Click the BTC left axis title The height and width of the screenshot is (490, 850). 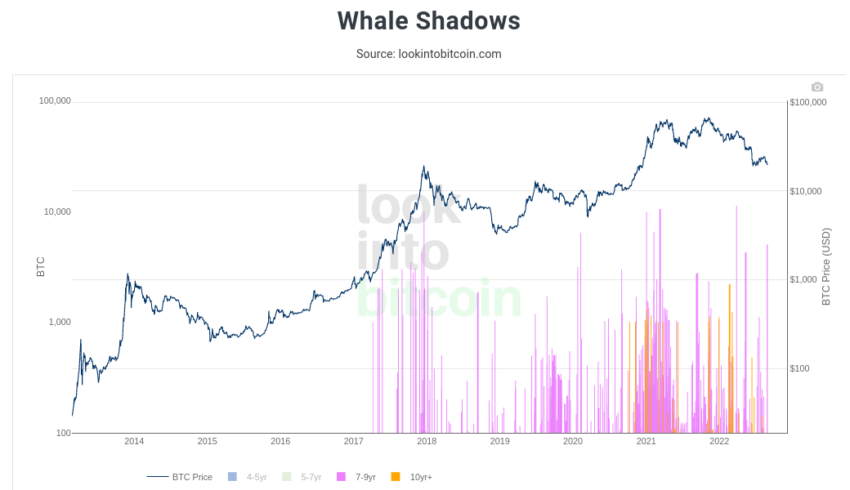(41, 267)
